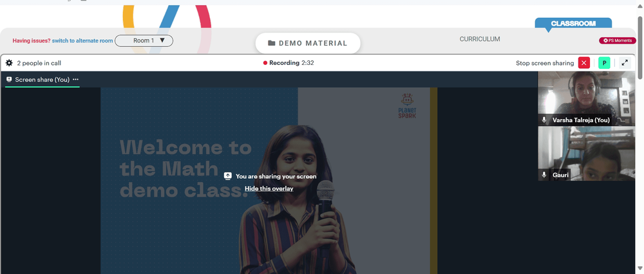Click Hide this overlay link

pos(269,188)
